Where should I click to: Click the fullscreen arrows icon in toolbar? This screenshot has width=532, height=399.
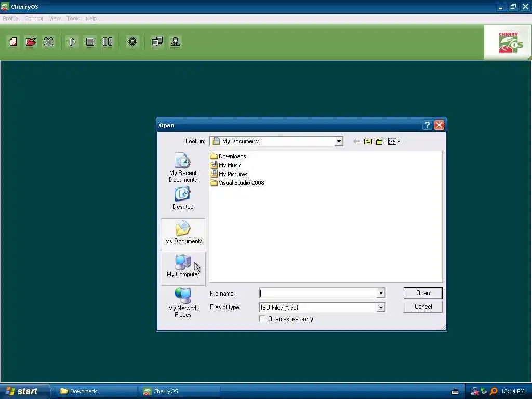[132, 42]
